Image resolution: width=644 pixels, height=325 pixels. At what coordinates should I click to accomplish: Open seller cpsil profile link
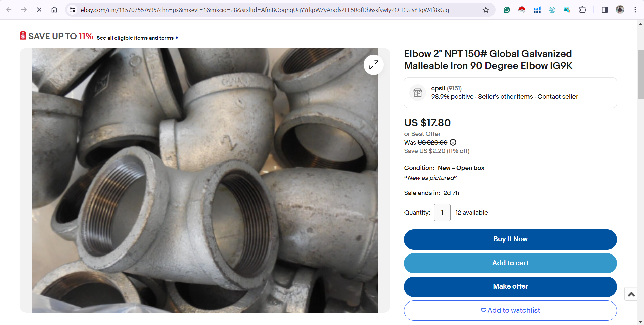(x=438, y=88)
